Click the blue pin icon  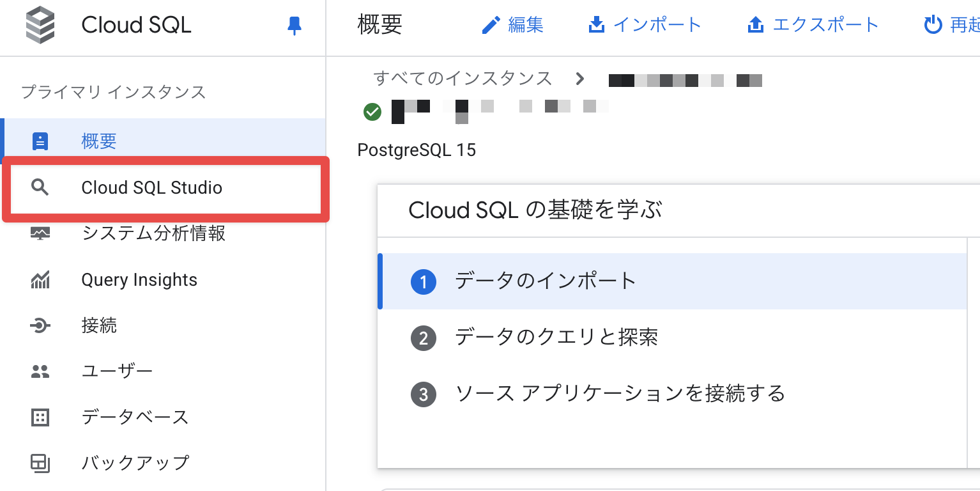pyautogui.click(x=295, y=26)
